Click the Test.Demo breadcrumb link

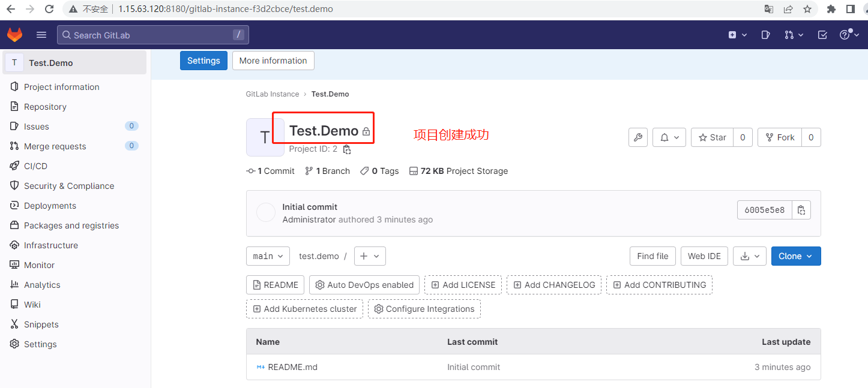330,94
